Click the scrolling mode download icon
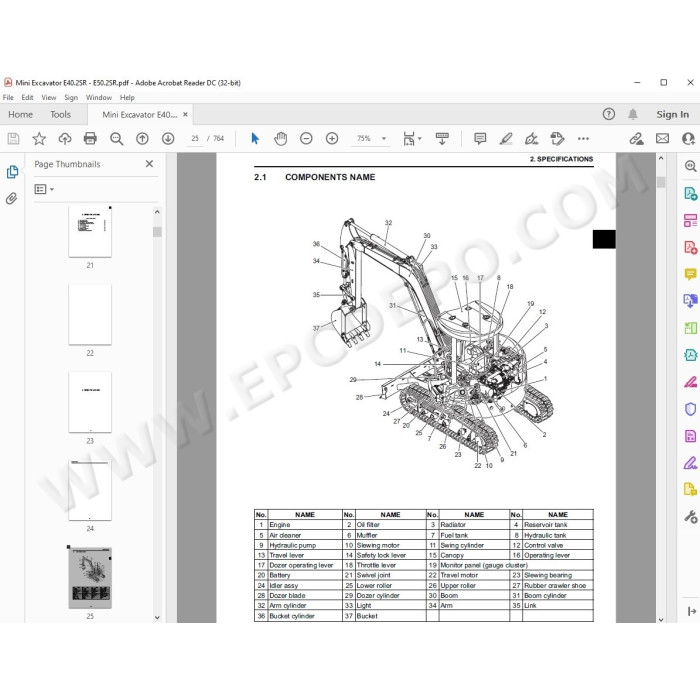The height and width of the screenshot is (700, 700). click(442, 139)
